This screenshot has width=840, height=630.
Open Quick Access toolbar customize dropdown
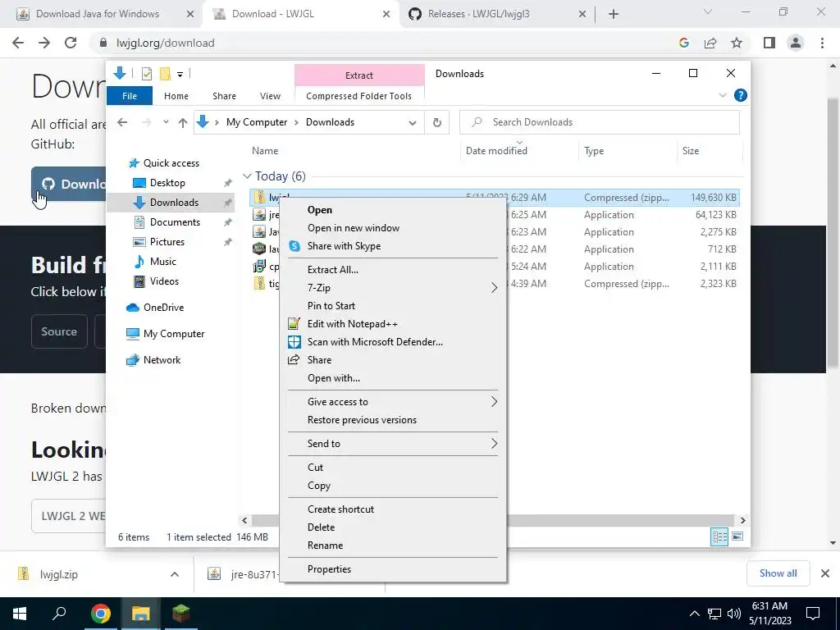(x=180, y=74)
